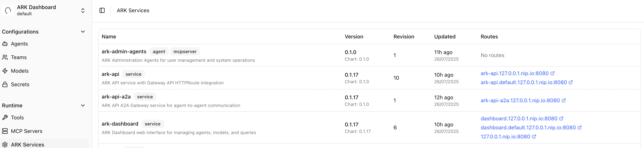Select ARK Services in the breadcrumb
The width and height of the screenshot is (644, 148).
pyautogui.click(x=133, y=10)
